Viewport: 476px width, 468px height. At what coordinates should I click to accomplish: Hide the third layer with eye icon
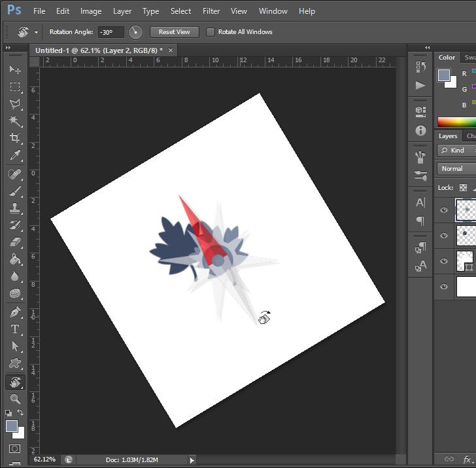[x=444, y=261]
